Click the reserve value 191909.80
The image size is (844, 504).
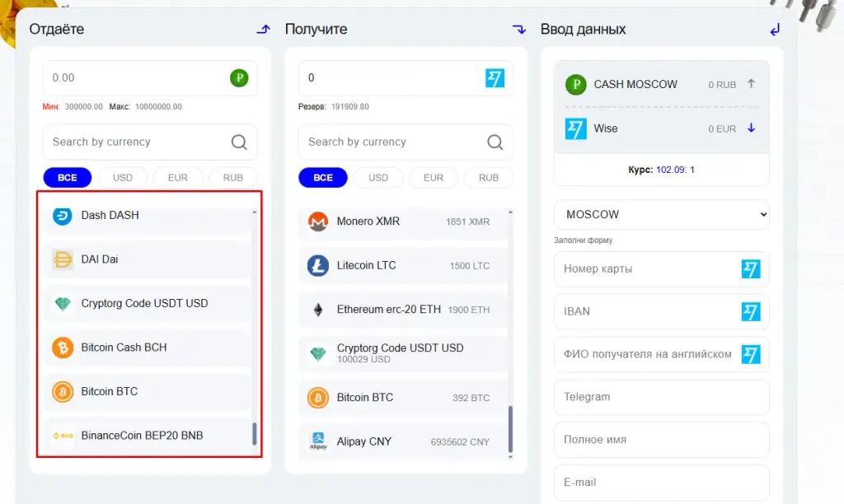349,106
